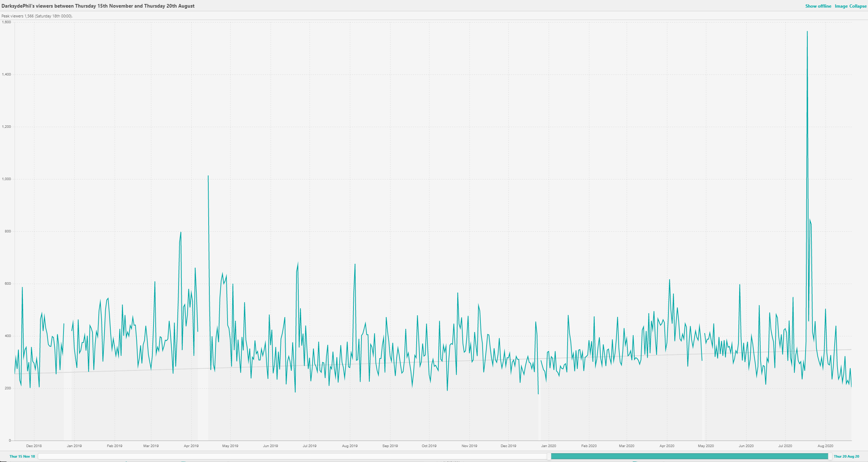Click the left handle of the date range slider
The image size is (868, 462).
tap(549, 456)
